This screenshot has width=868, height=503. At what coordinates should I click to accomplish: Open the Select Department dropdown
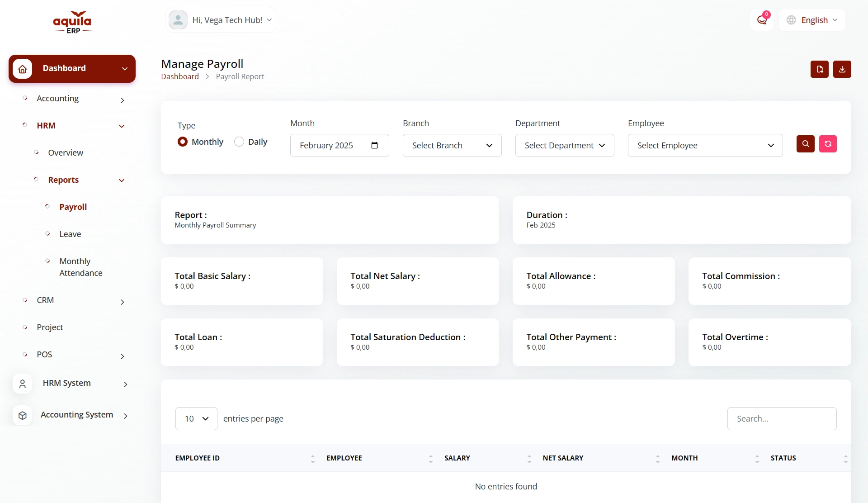coord(565,145)
